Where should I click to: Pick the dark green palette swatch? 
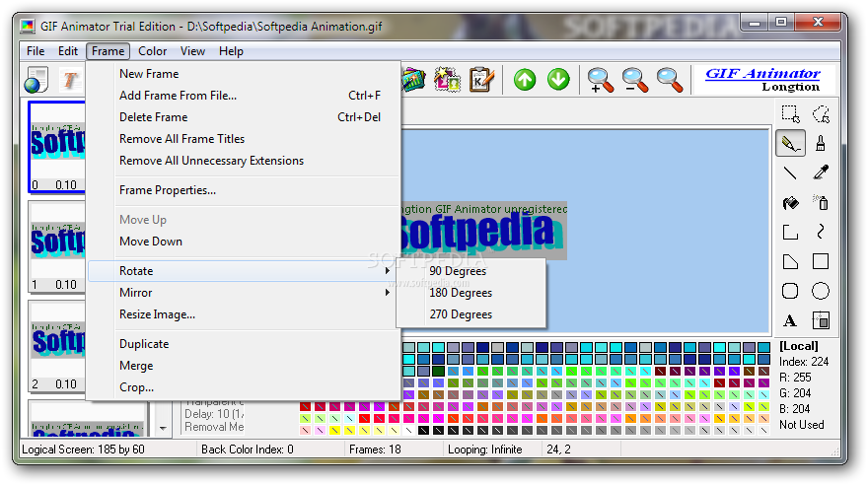(x=438, y=371)
